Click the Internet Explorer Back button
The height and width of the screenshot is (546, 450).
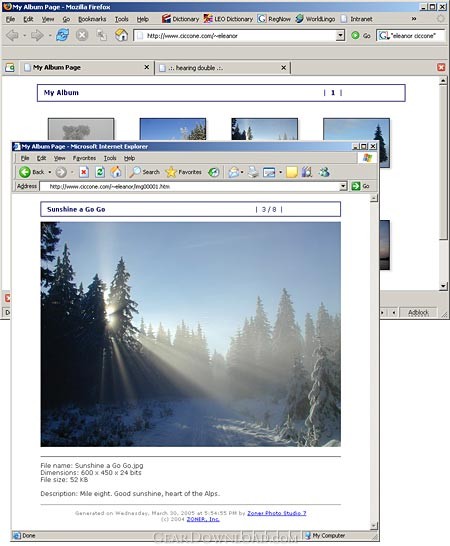32,172
